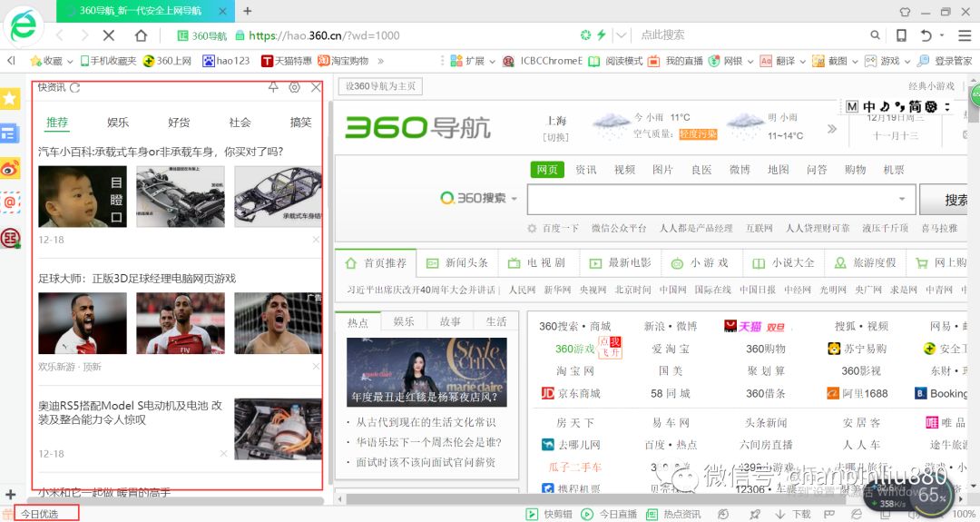Open the 新闻头条 navigation tab
This screenshot has height=522, width=980.
458,263
